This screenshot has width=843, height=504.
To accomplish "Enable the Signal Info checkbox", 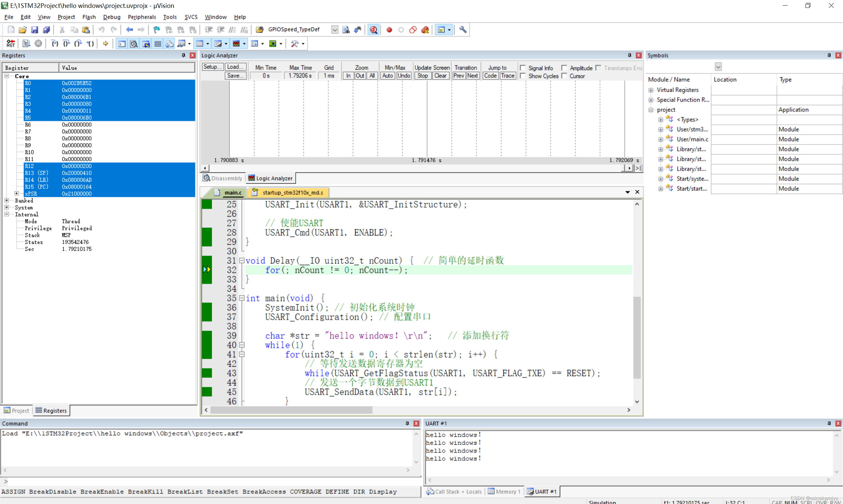I will [523, 68].
